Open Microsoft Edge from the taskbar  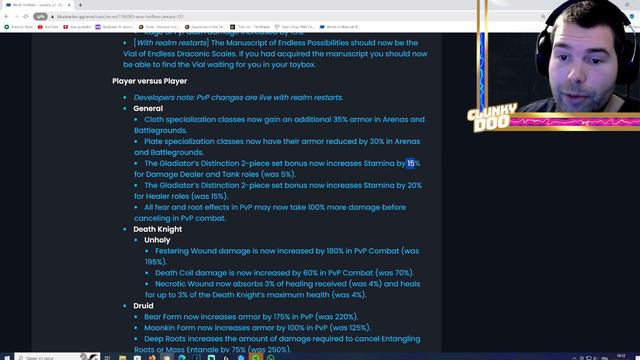pos(182,357)
